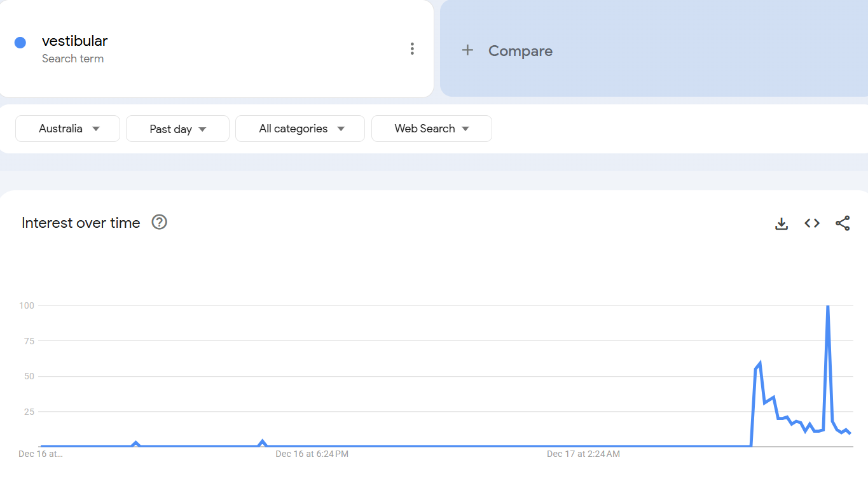This screenshot has width=868, height=497.
Task: Click the plus icon in Compare
Action: [x=467, y=50]
